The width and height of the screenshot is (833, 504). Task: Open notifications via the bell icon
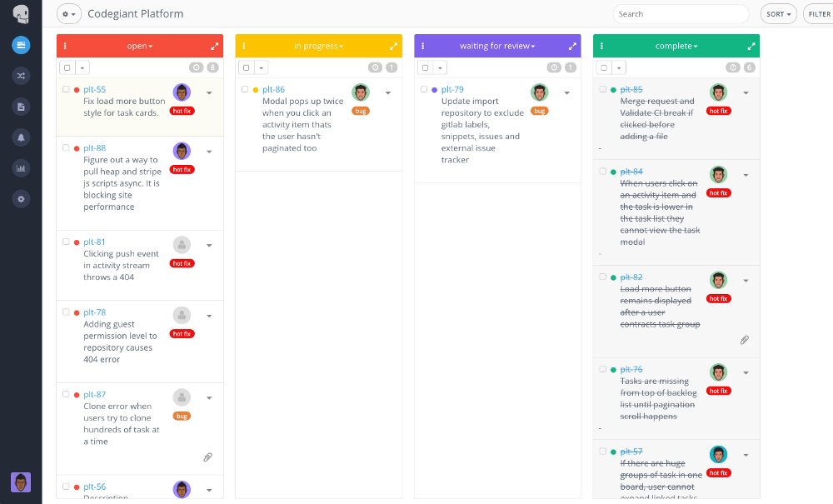click(20, 137)
